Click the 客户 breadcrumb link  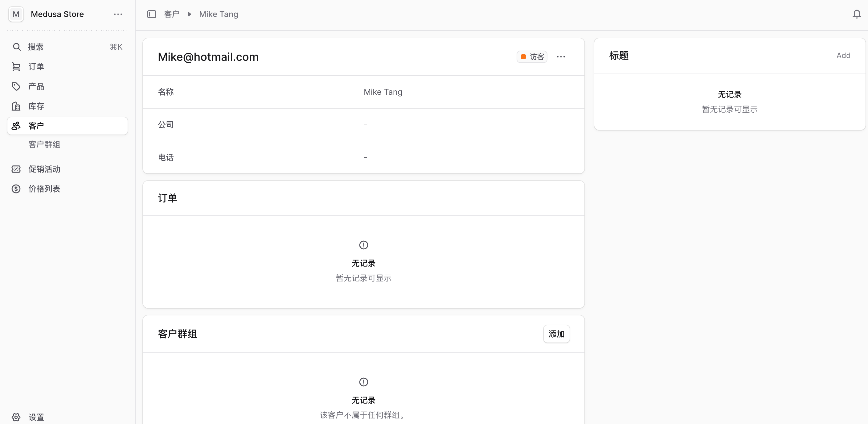click(171, 14)
